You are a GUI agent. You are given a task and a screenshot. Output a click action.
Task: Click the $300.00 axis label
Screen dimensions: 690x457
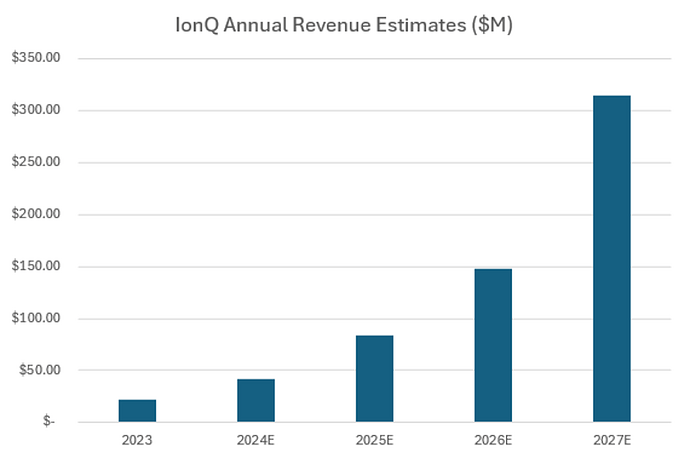pyautogui.click(x=36, y=110)
